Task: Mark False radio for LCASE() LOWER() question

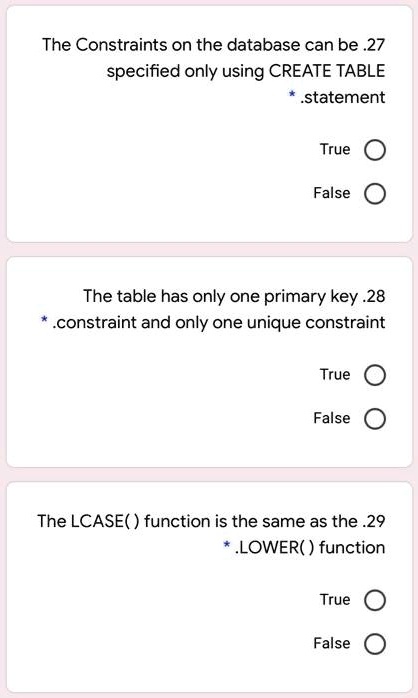Action: (375, 644)
